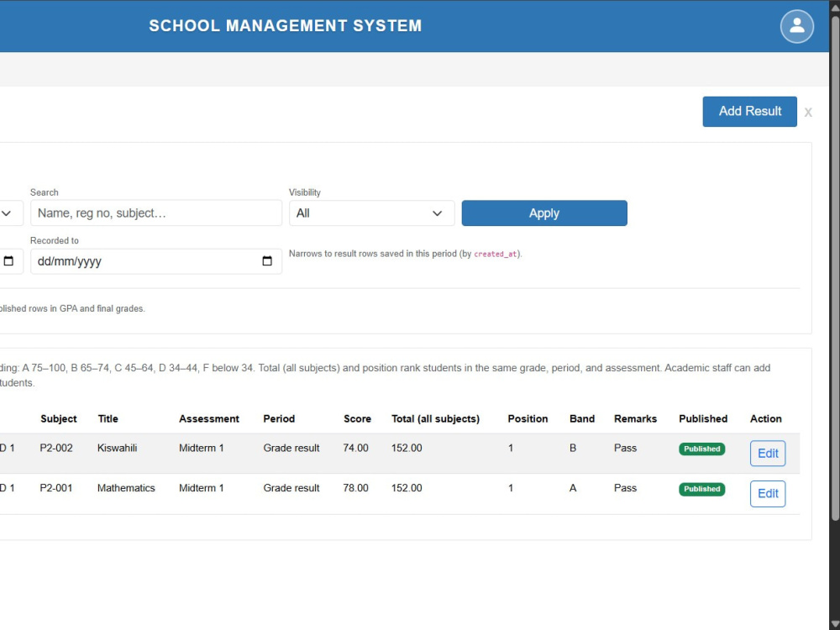Image resolution: width=840 pixels, height=630 pixels.
Task: Click band B in Kiswahili row
Action: (573, 448)
